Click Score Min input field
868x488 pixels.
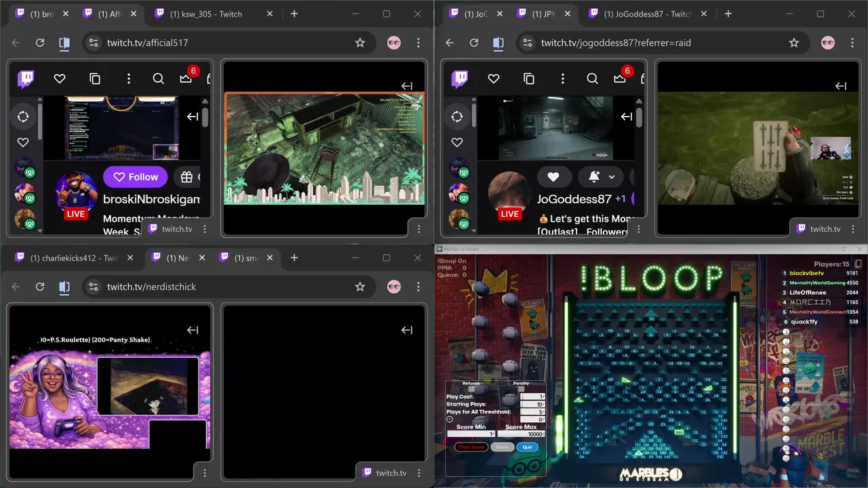(471, 434)
